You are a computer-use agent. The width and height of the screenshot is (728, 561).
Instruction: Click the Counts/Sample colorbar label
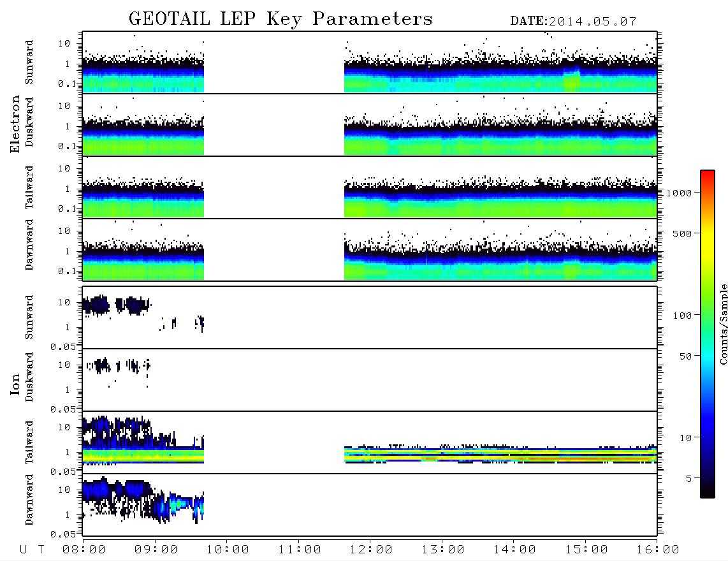point(723,324)
